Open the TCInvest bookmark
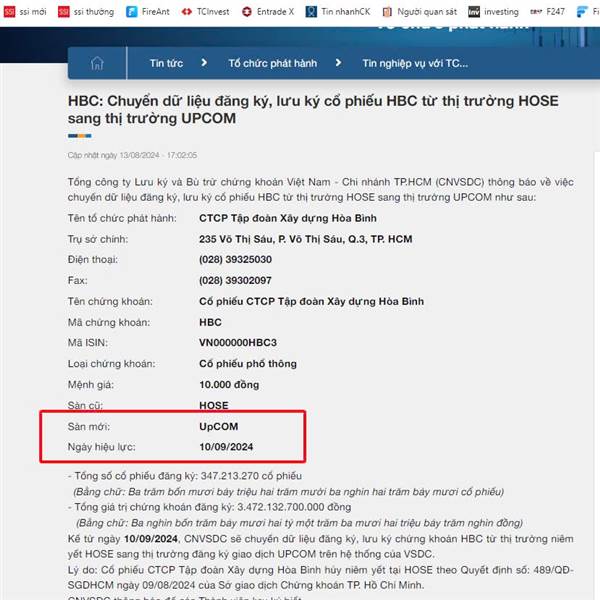This screenshot has width=600, height=600. [x=205, y=12]
